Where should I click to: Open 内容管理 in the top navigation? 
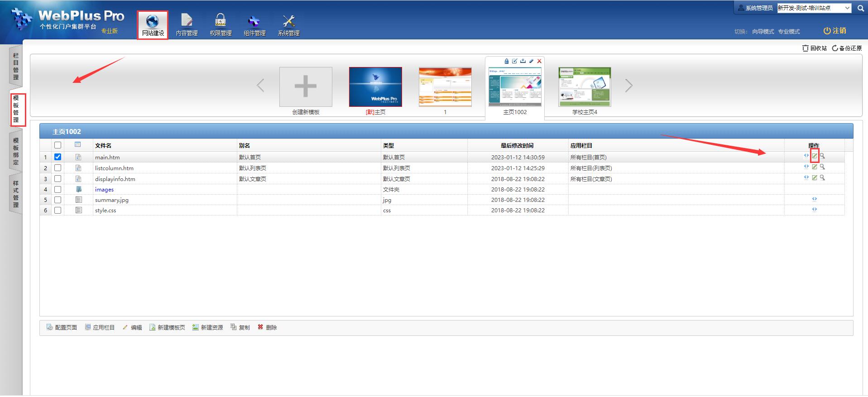pyautogui.click(x=187, y=25)
